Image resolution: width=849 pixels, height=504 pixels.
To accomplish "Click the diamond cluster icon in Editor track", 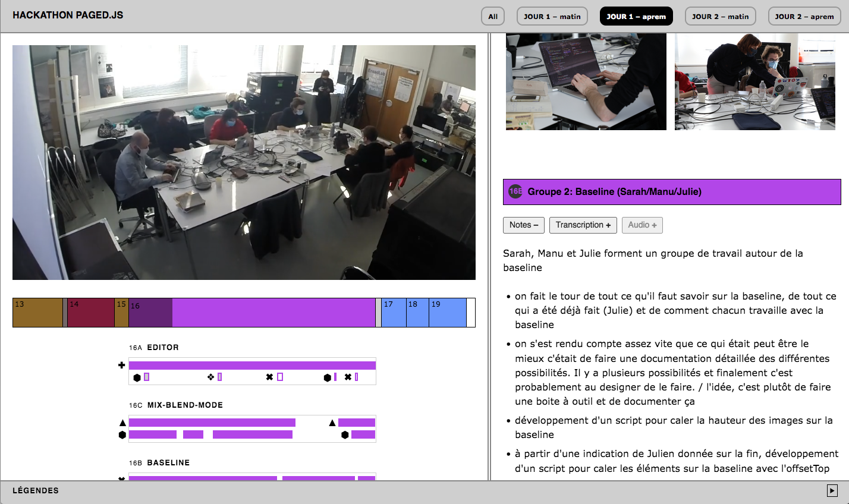I will pos(210,377).
